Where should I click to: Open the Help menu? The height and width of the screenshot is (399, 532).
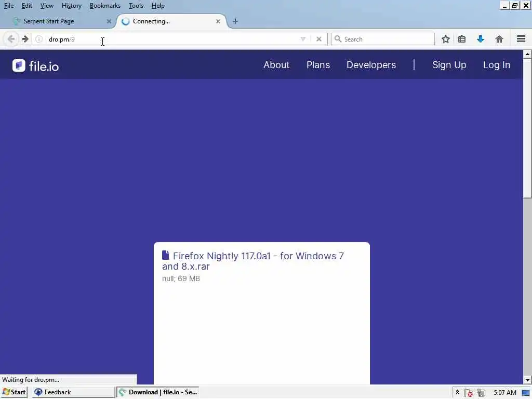158,6
